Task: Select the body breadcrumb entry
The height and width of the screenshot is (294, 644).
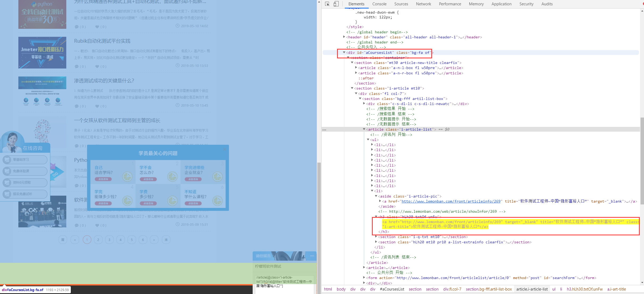Action: point(341,289)
